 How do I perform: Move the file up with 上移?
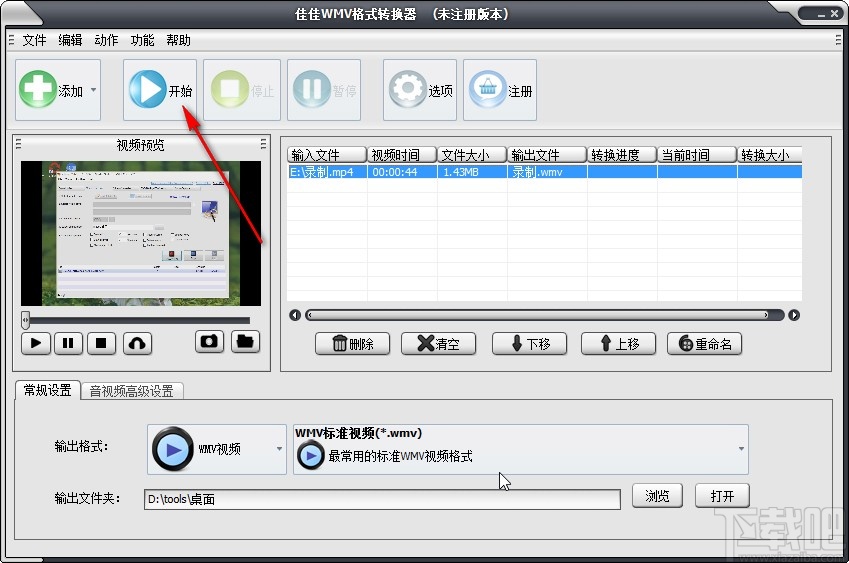coord(618,344)
